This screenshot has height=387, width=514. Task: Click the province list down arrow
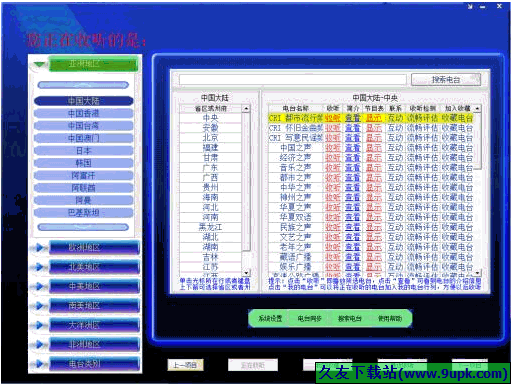pyautogui.click(x=246, y=273)
